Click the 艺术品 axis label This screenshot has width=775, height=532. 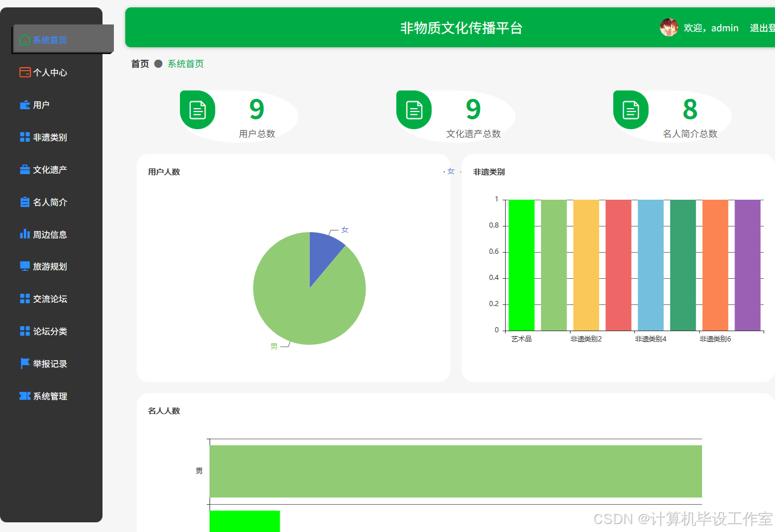point(522,339)
